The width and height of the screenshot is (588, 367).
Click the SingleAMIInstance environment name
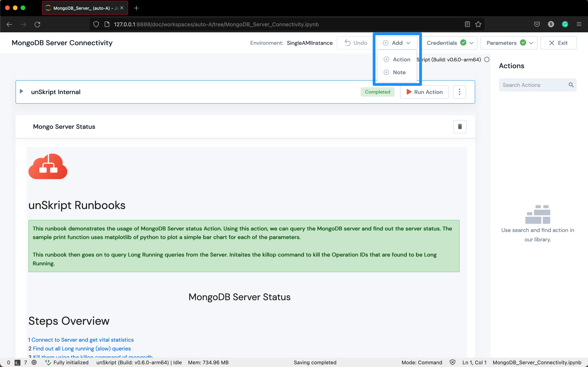click(x=310, y=43)
